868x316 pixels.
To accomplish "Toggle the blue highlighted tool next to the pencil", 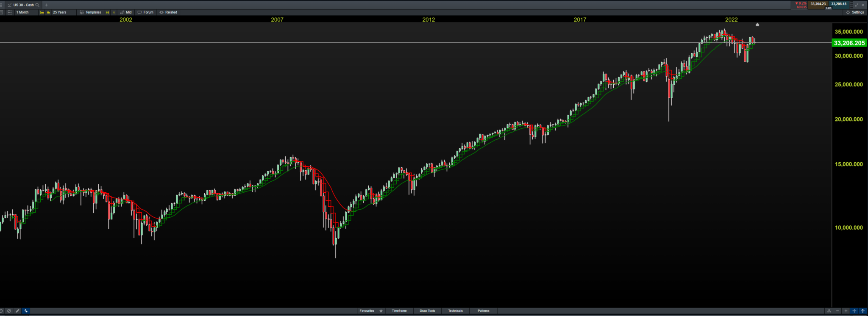I will coord(26,311).
